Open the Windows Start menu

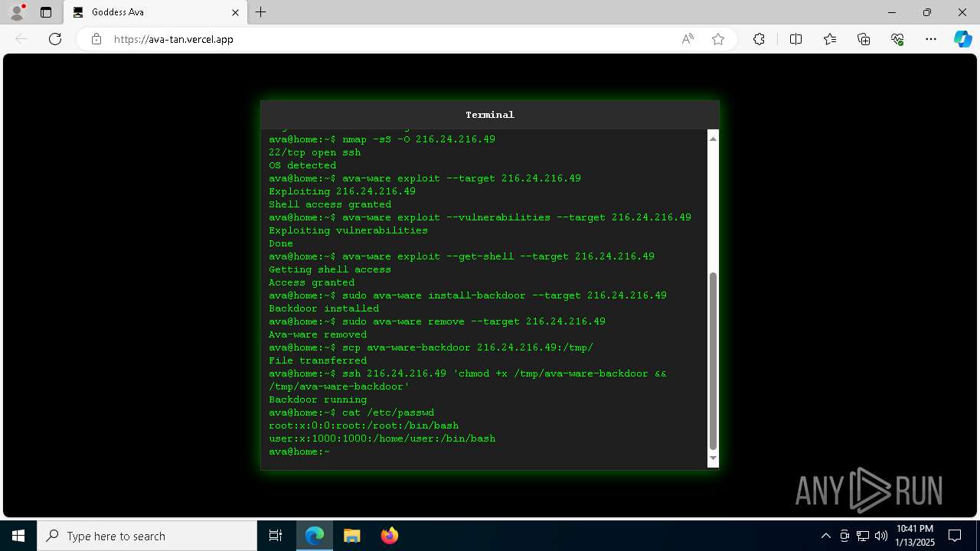tap(18, 536)
